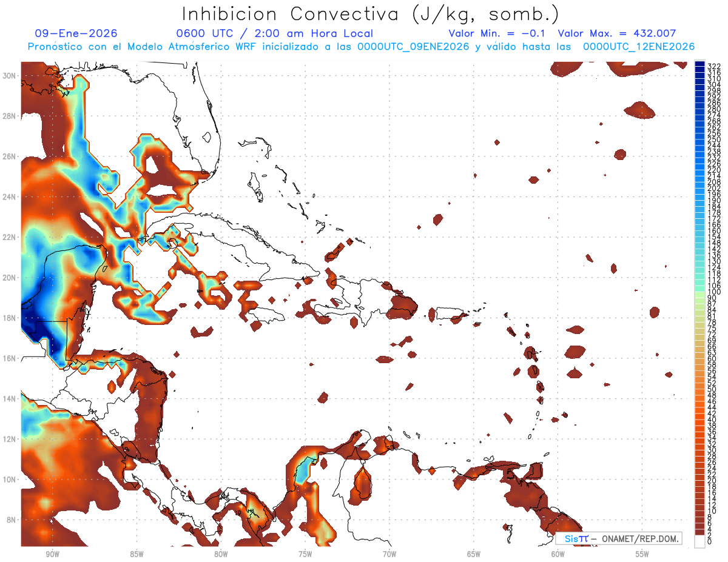Click the "Valor Max. = 432.007" text

(617, 33)
